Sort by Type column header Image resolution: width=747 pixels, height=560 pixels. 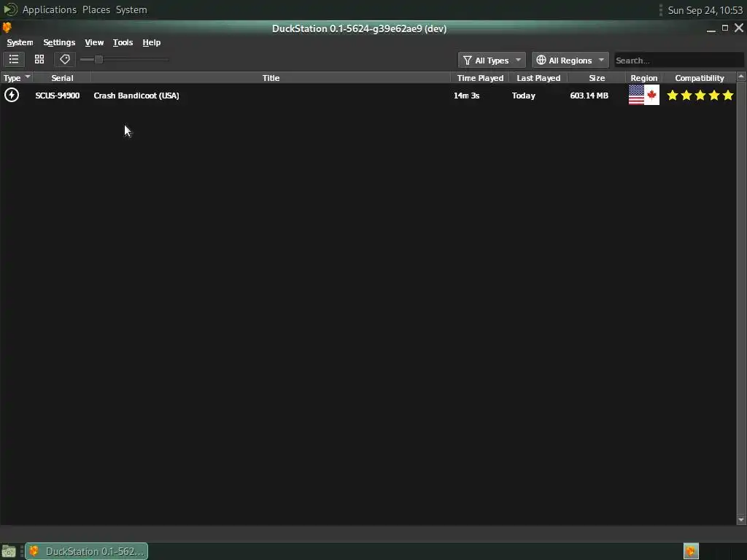coord(17,77)
